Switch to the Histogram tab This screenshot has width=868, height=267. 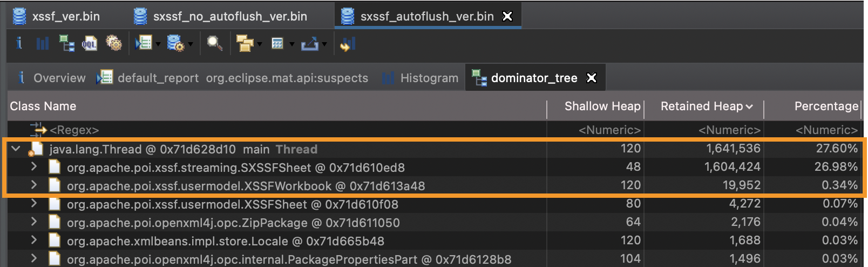click(420, 78)
